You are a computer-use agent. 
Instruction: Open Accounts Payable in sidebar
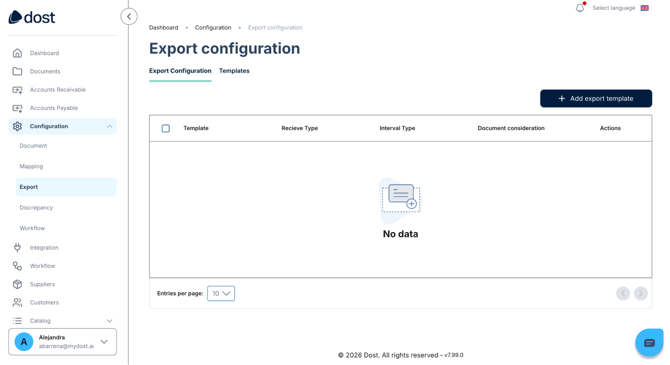coord(54,108)
